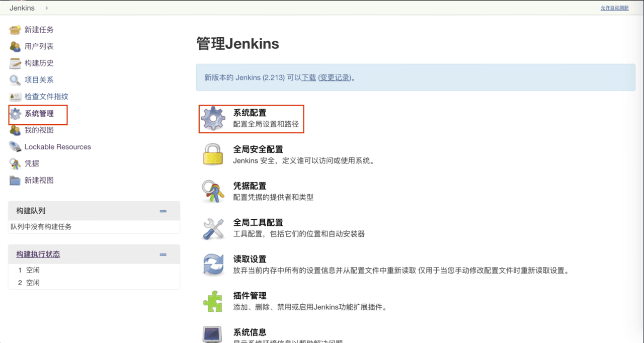Open the 插件管理 title link
Screen dimensions: 644x343
click(x=250, y=296)
